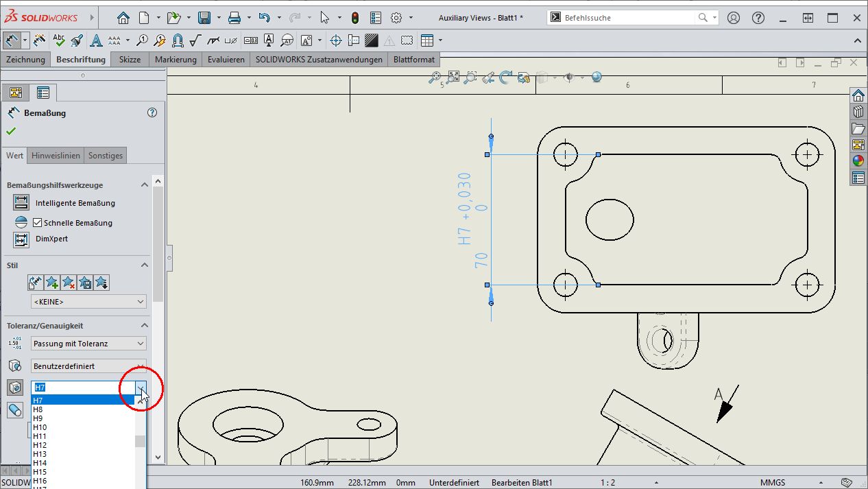868x489 pixels.
Task: Open Design Library in the task pane
Action: tap(858, 111)
